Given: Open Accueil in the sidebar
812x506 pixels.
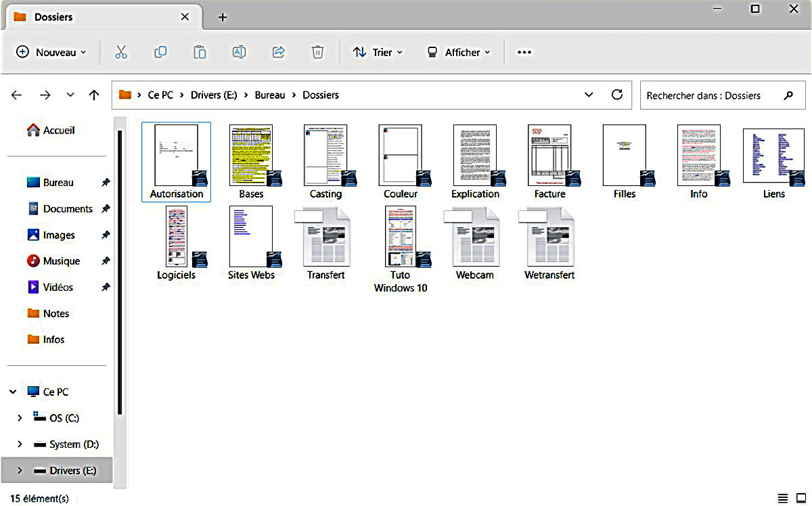Looking at the screenshot, I should click(51, 131).
